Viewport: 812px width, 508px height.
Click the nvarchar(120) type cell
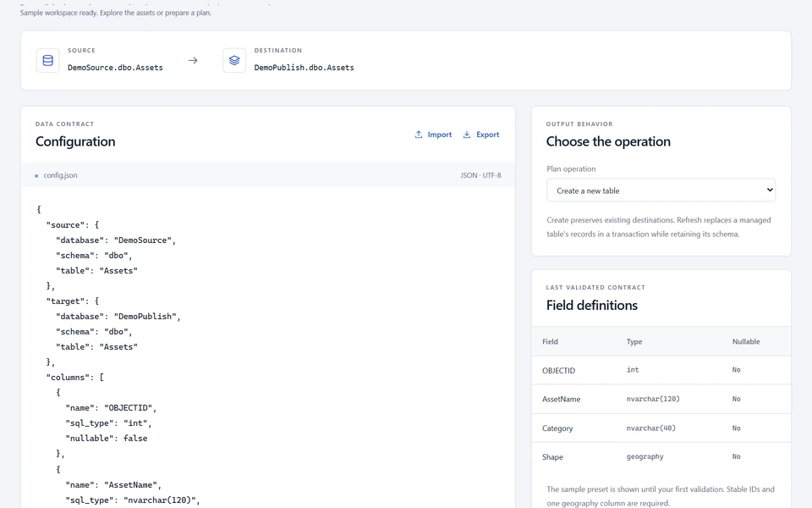pyautogui.click(x=653, y=399)
